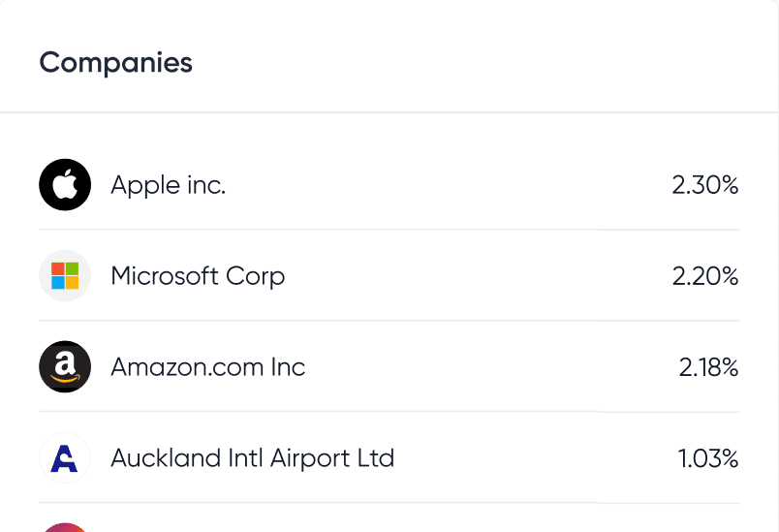779x532 pixels.
Task: Click the Companies heading
Action: (x=115, y=62)
